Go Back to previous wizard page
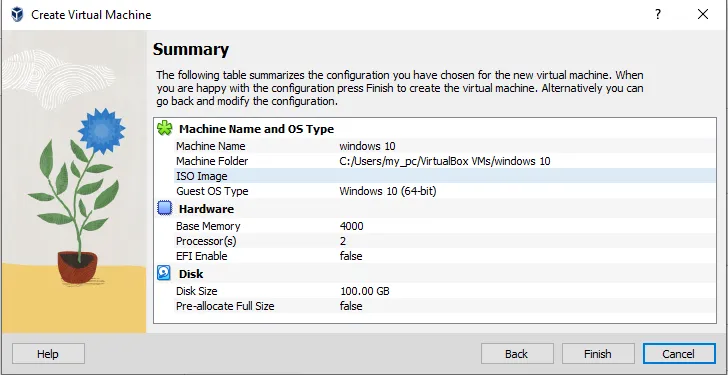This screenshot has width=728, height=375. tap(517, 354)
